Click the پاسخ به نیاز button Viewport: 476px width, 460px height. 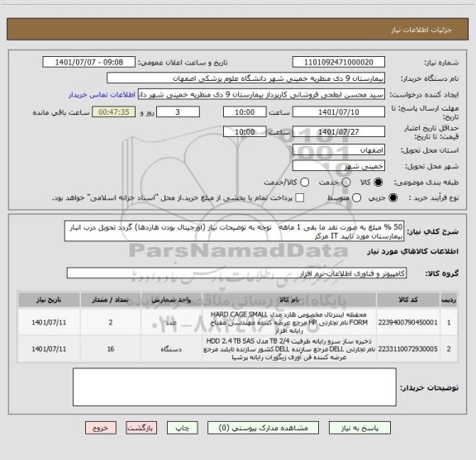[x=359, y=428]
